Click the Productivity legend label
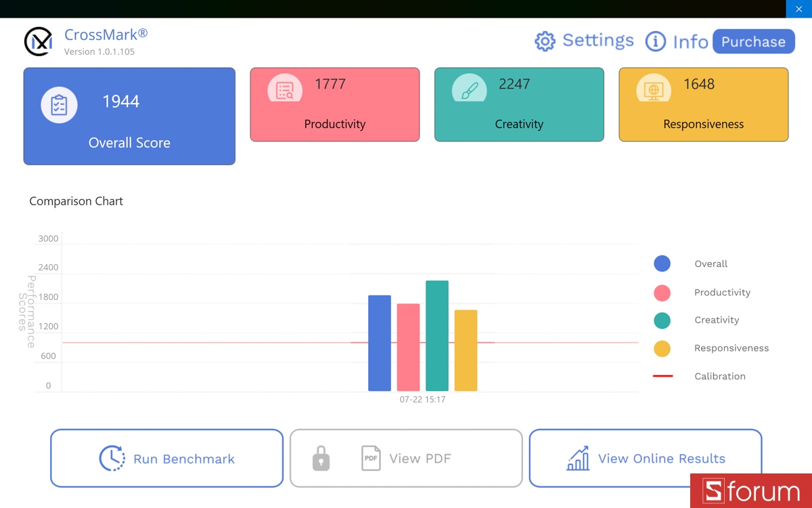 click(723, 293)
